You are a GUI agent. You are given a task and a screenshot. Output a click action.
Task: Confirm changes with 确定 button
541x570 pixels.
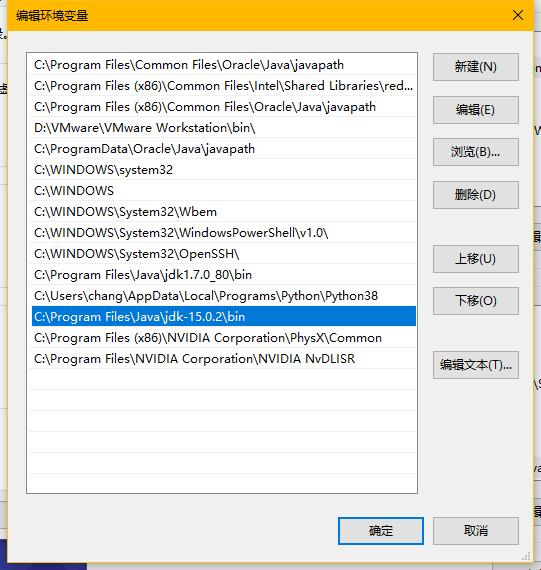coord(381,531)
